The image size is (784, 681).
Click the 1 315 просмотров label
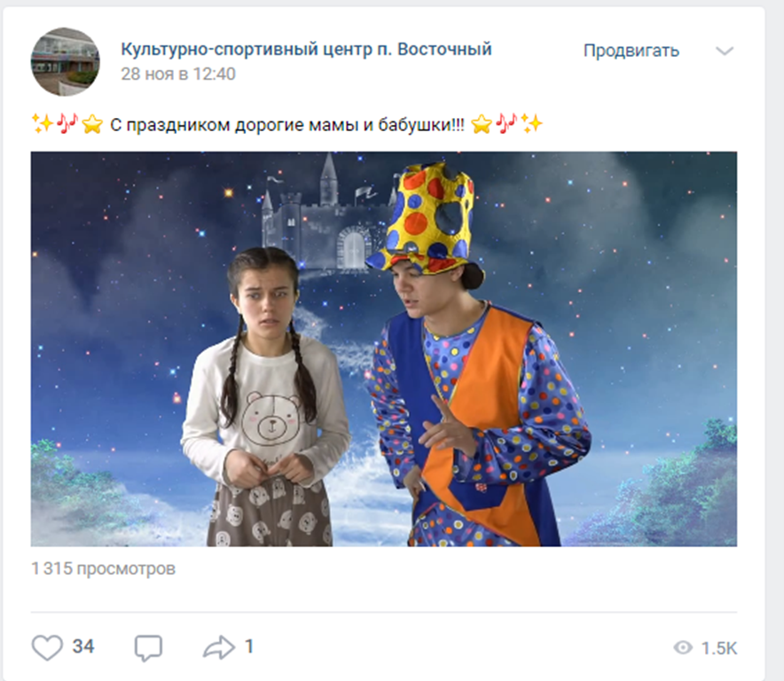click(x=103, y=568)
